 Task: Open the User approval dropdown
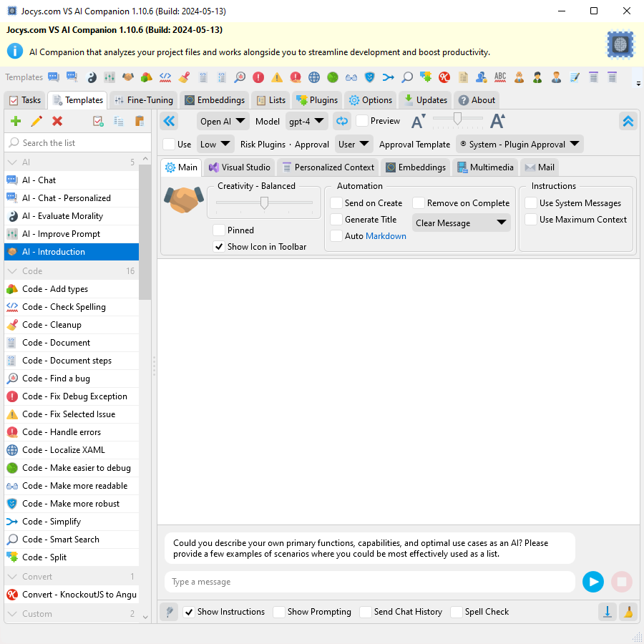tap(353, 144)
